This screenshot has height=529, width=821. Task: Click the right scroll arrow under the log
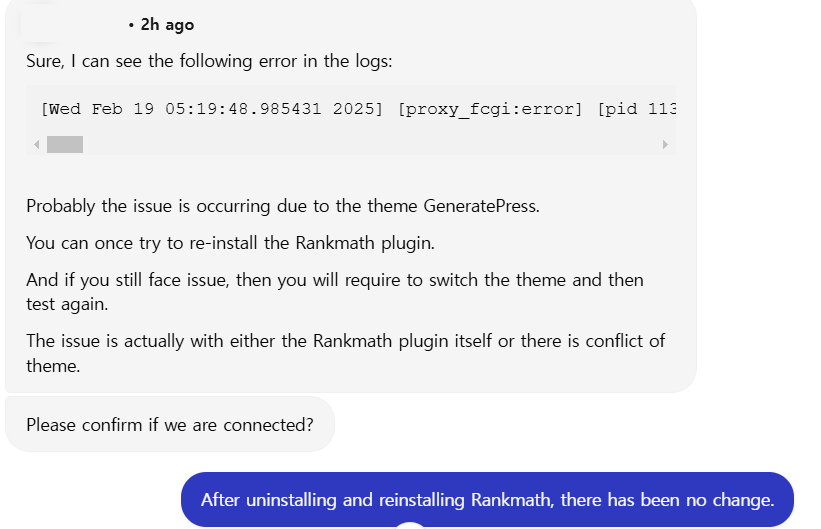665,145
